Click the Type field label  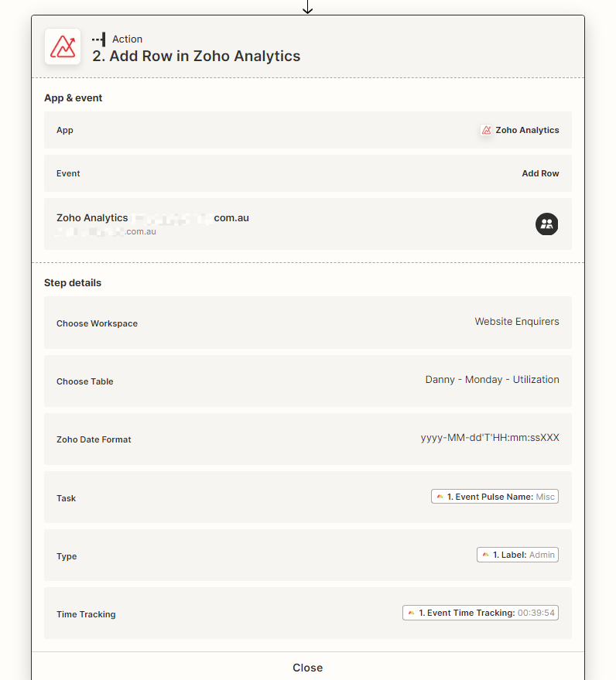point(67,556)
